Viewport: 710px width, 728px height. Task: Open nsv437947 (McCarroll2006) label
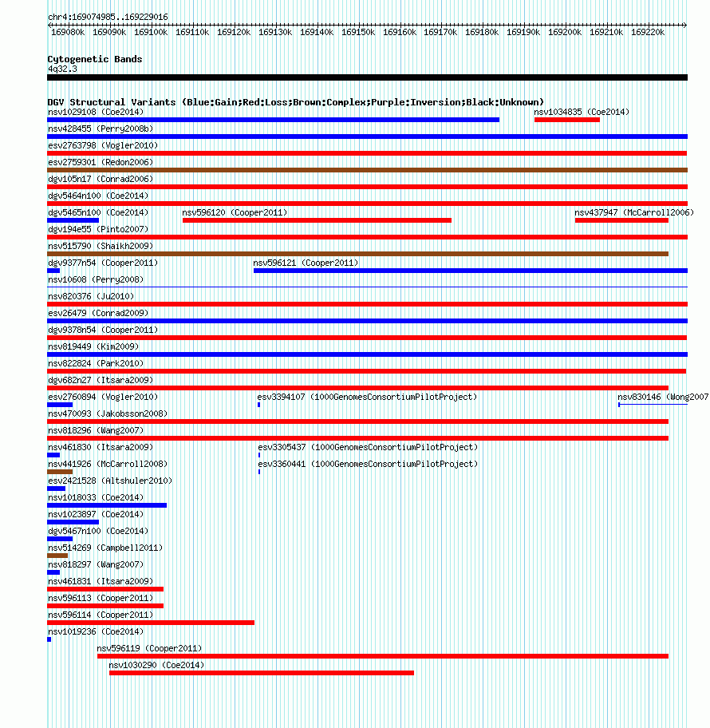[634, 212]
